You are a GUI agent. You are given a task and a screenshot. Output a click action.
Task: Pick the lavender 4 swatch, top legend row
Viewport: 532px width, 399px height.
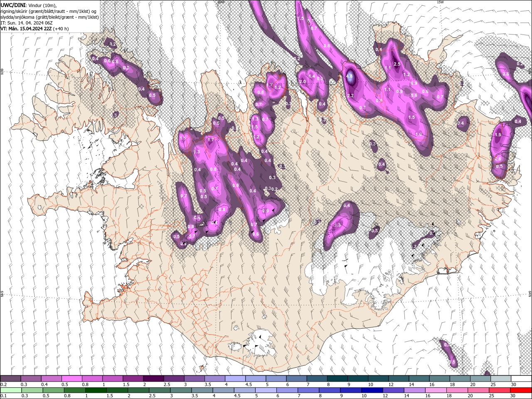point(235,379)
